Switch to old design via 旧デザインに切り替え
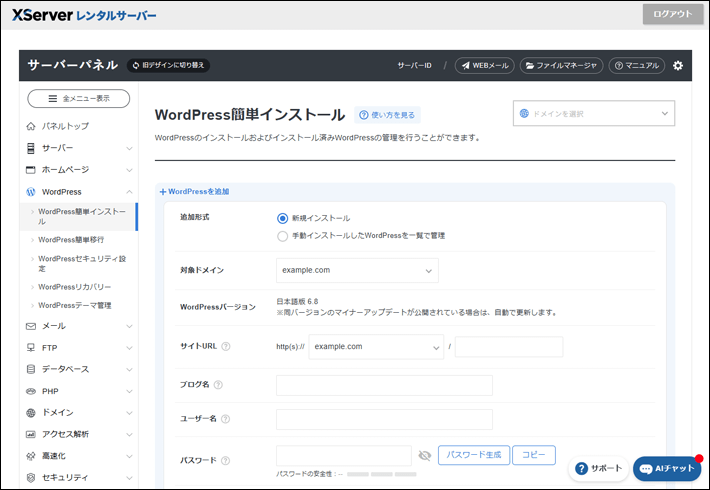The image size is (710, 490). [168, 66]
